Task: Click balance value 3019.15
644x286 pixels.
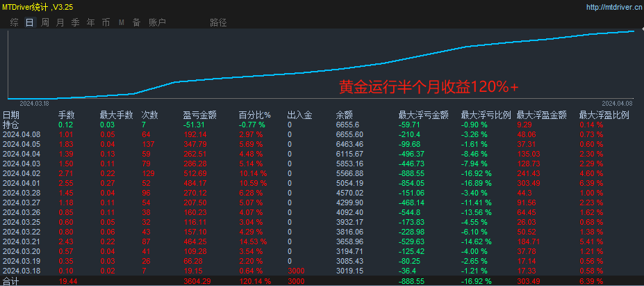Action: [349, 271]
